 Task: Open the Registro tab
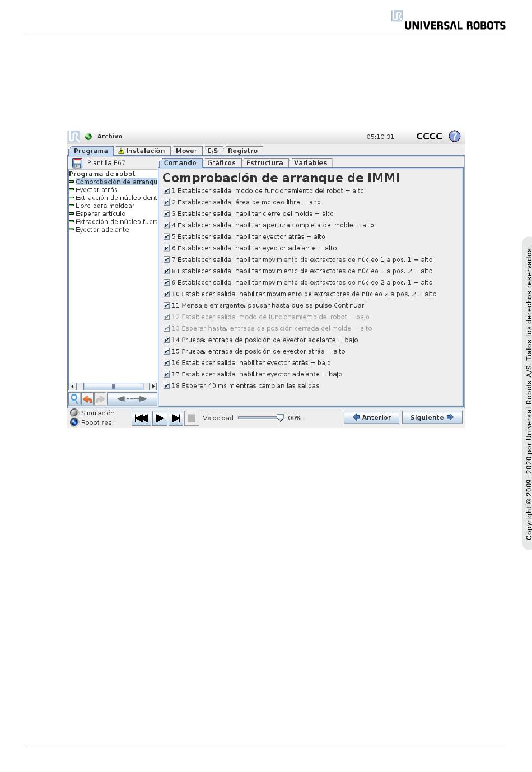pyautogui.click(x=243, y=151)
